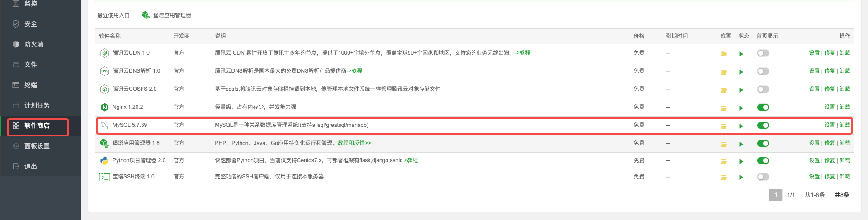
Task: Click the status play icon for MySQL
Action: (741, 126)
